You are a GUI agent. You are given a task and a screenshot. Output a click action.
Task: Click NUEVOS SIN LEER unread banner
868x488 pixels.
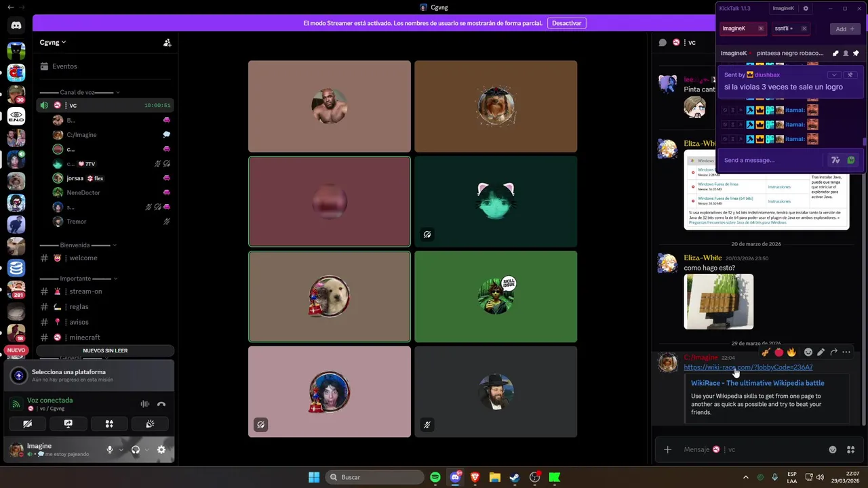point(105,350)
